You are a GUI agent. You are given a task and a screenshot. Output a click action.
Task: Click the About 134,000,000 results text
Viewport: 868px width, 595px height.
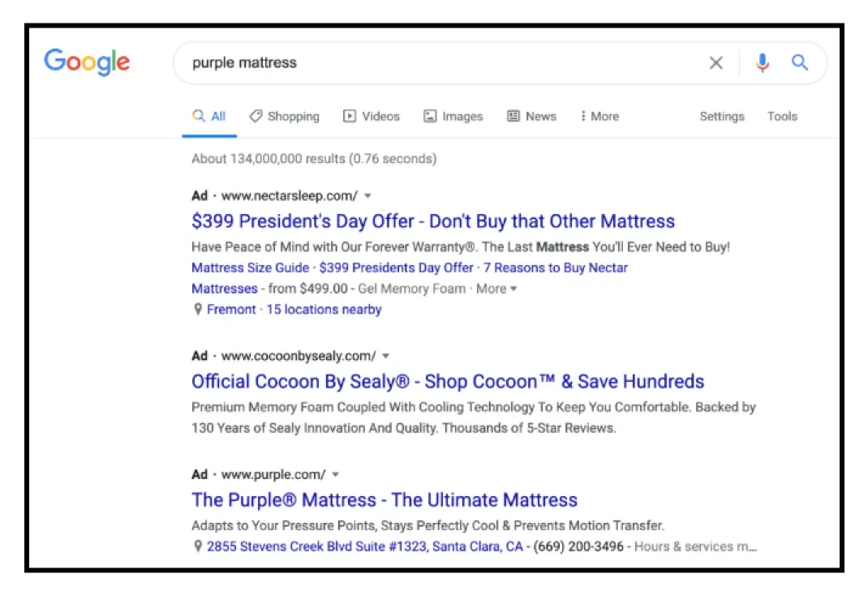click(x=314, y=159)
